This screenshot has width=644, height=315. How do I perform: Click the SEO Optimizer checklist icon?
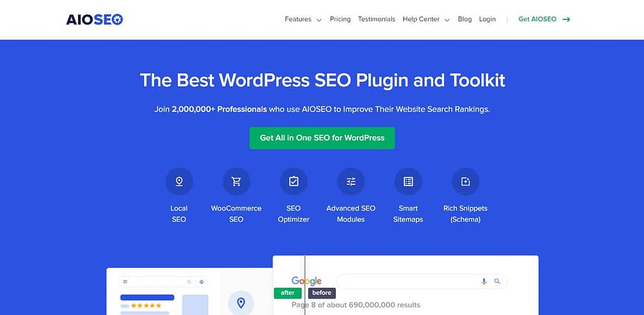click(x=294, y=182)
